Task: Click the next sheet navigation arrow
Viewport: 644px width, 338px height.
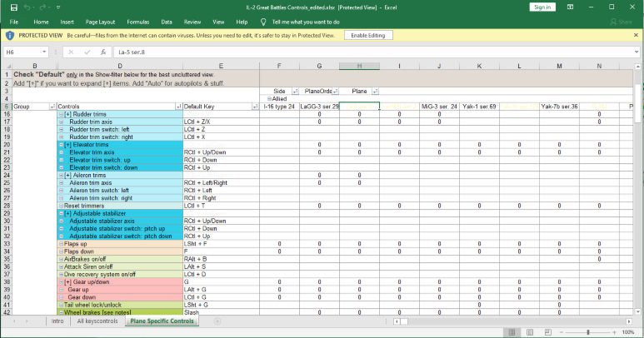Action: 27,321
